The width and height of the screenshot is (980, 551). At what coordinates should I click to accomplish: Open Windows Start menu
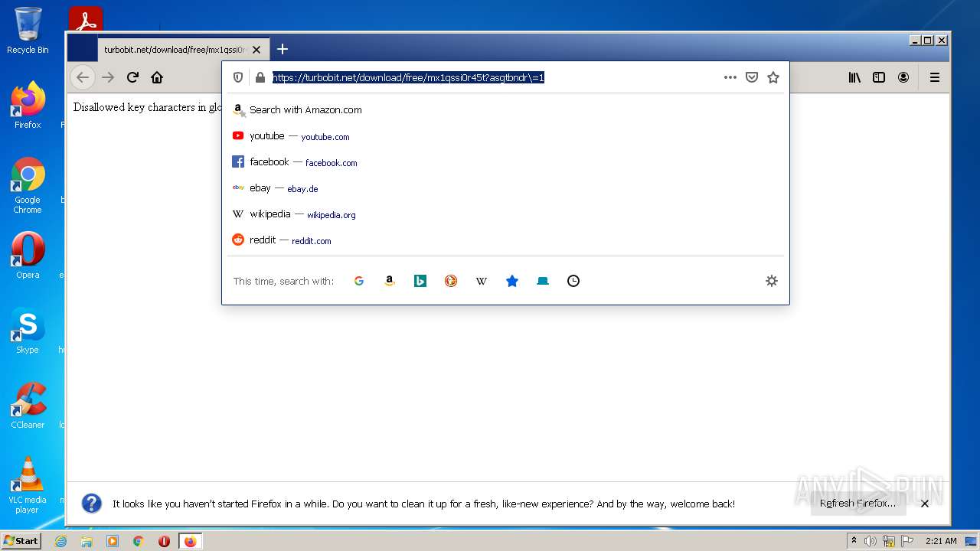[21, 541]
